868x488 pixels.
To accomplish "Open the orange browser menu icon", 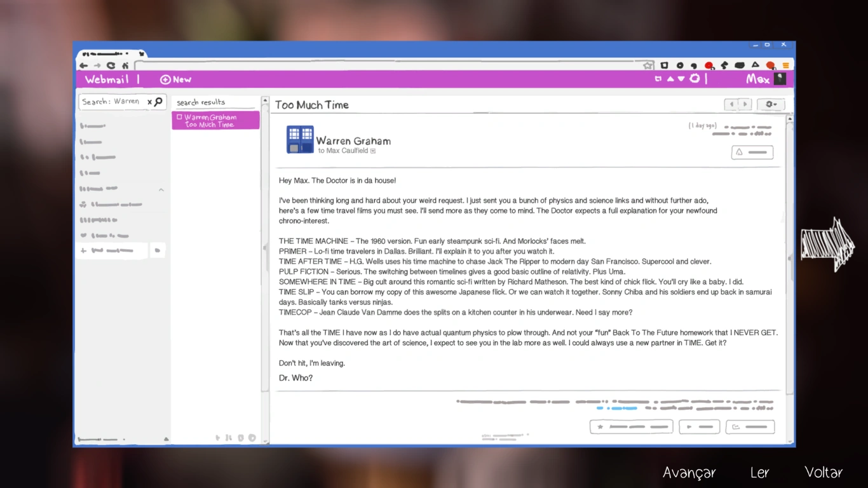I will pos(786,65).
